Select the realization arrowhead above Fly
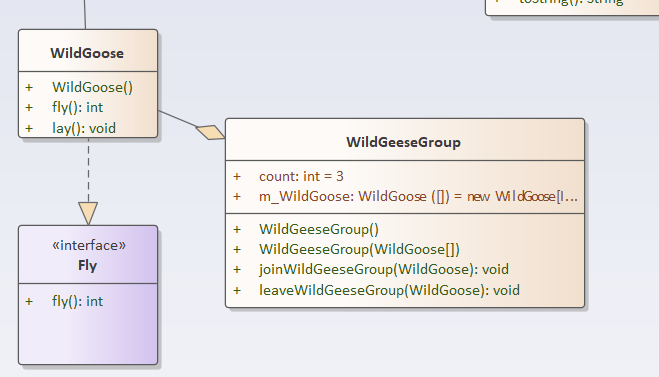 (x=88, y=214)
